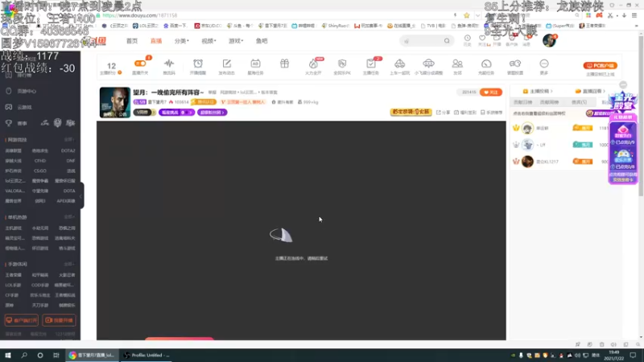Expand 全部 beside 手游休闲 section
The image size is (644, 362).
click(69, 265)
